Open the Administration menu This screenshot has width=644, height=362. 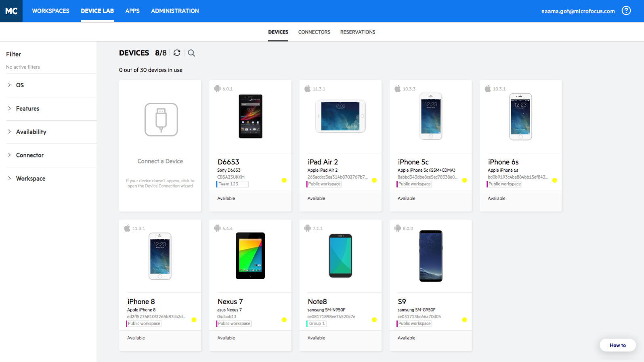[175, 11]
